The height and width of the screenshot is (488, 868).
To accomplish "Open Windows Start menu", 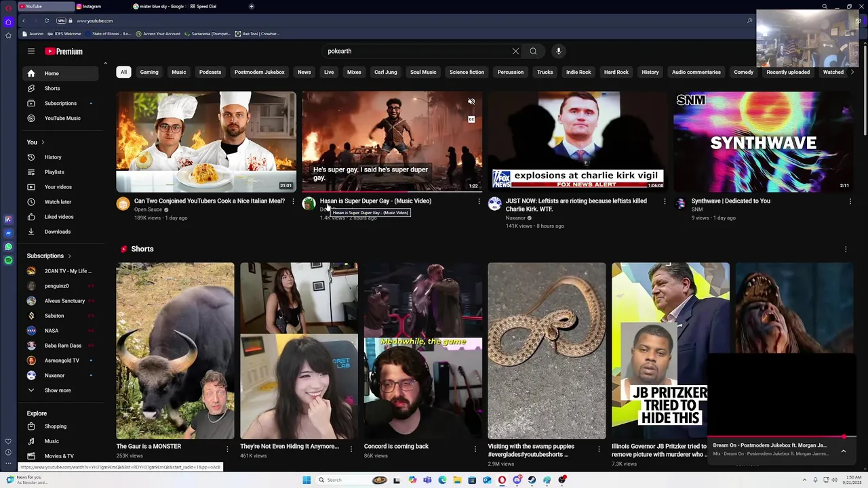I will pos(307,480).
